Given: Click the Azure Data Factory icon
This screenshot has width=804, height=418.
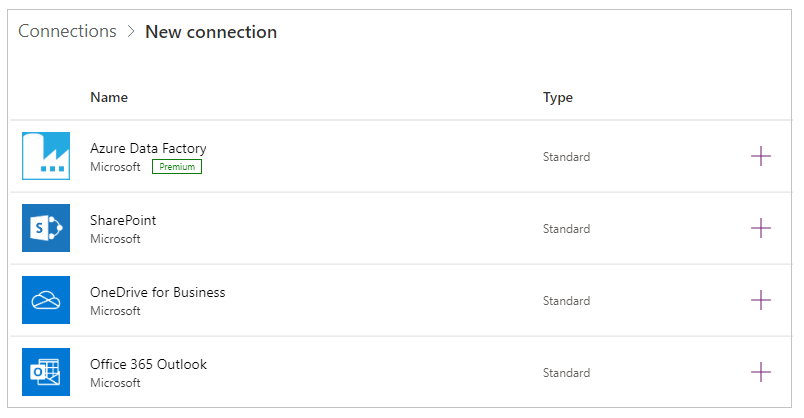Looking at the screenshot, I should tap(46, 156).
